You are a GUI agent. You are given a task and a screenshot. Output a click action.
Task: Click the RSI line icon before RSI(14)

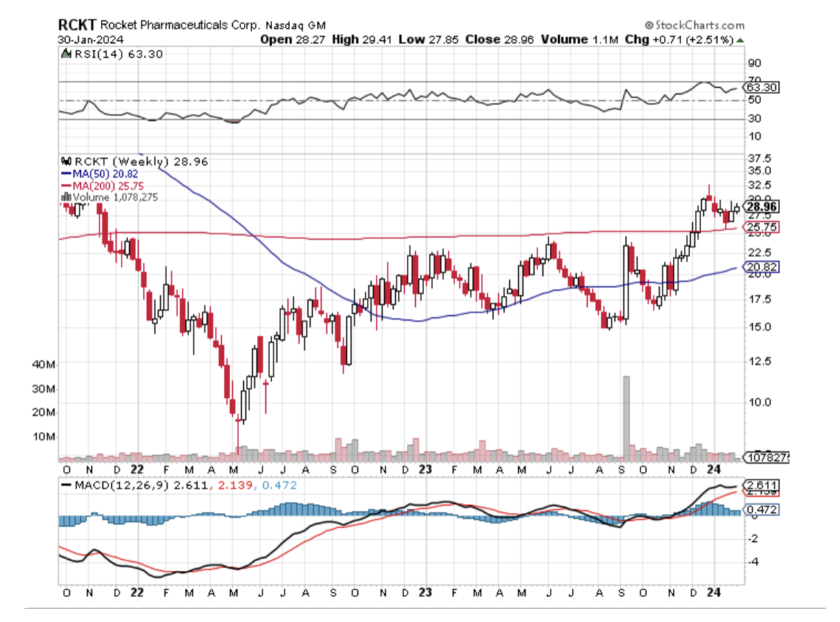66,55
